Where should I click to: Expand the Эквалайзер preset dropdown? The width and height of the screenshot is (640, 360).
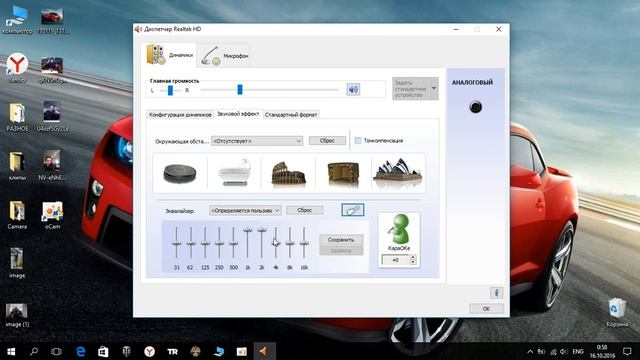point(245,211)
